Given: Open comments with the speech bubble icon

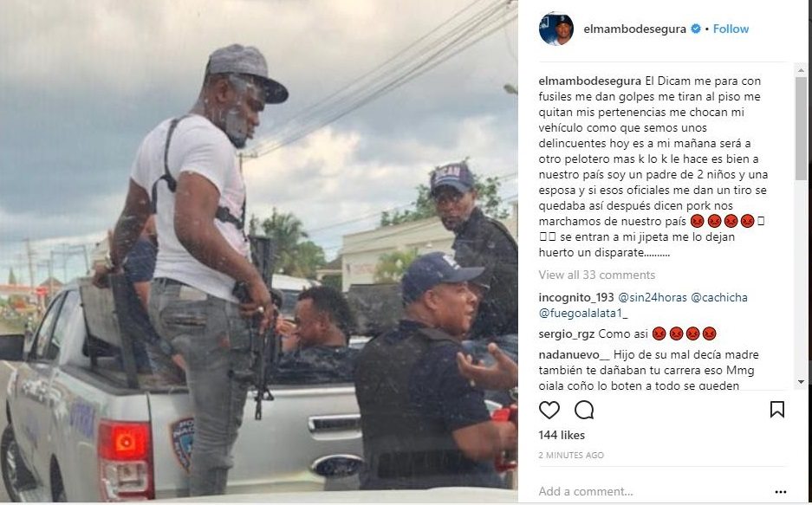Looking at the screenshot, I should coord(584,410).
